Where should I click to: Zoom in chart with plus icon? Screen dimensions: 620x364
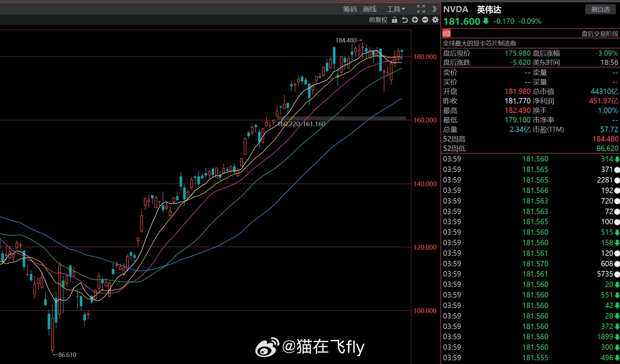tap(415, 20)
